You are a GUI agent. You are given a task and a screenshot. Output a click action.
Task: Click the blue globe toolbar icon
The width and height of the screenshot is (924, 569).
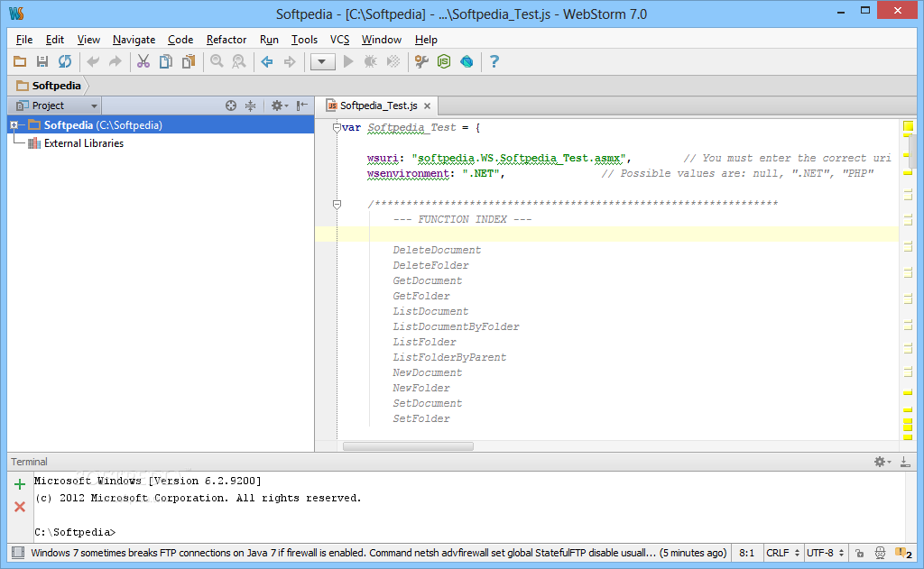[x=467, y=61]
